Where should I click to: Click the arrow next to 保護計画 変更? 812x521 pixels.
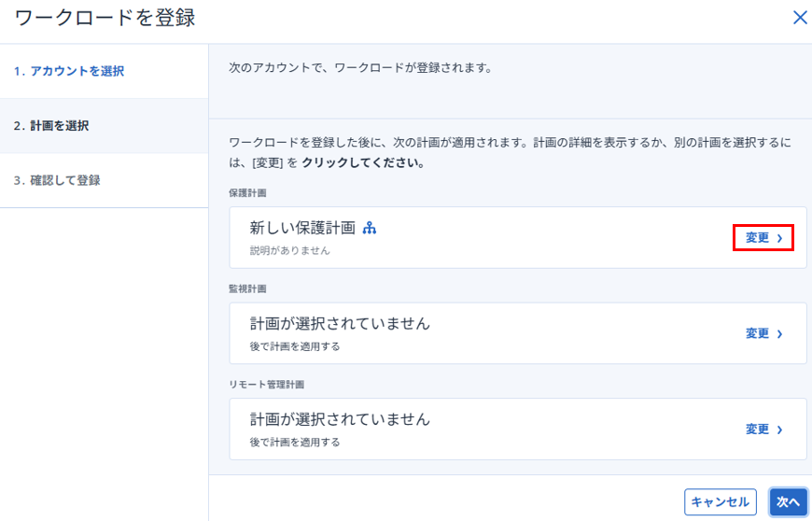[x=780, y=238]
